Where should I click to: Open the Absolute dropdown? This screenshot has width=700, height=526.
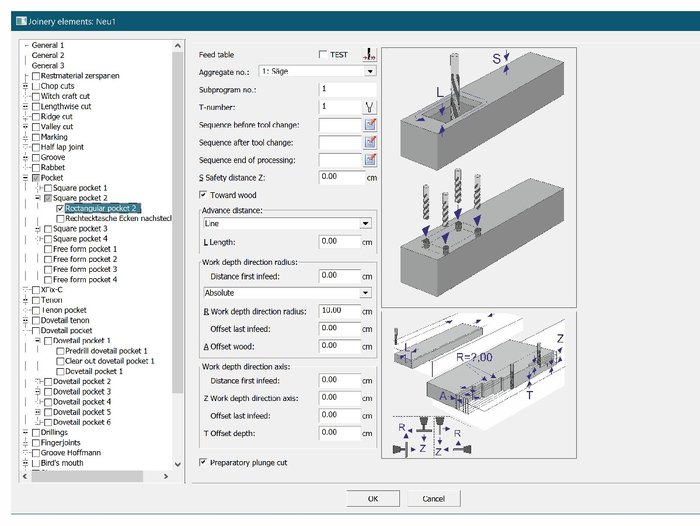click(366, 293)
